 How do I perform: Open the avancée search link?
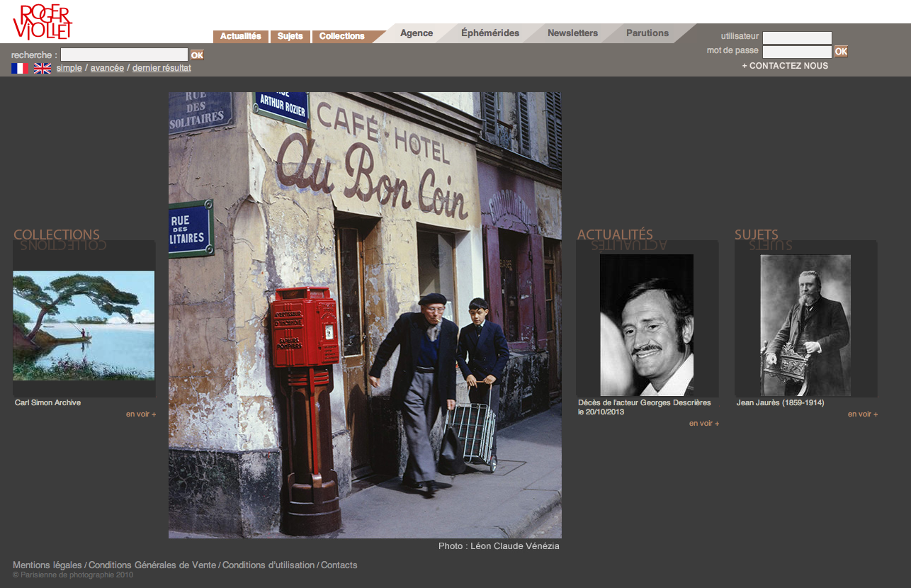tap(107, 68)
